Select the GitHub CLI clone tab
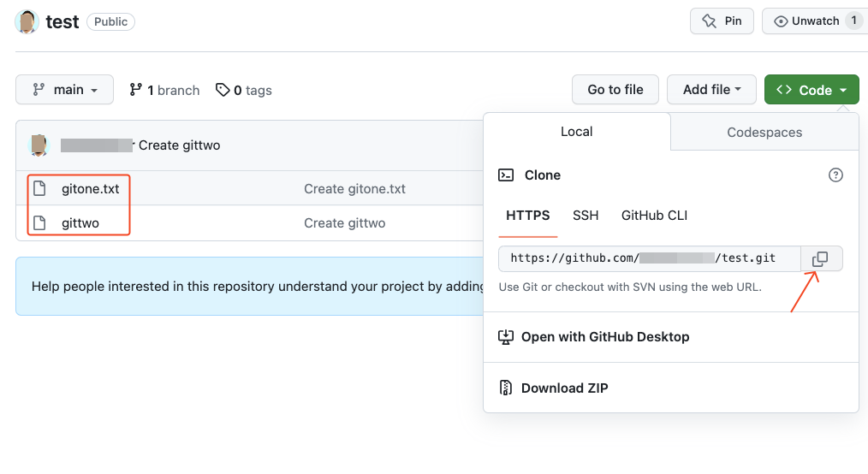 pos(654,216)
